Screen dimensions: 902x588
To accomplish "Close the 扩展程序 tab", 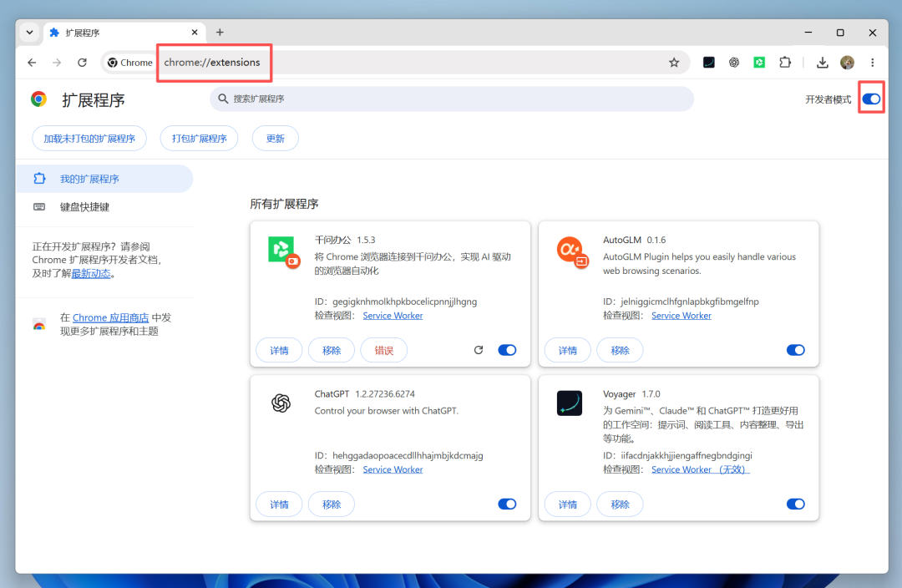I will click(195, 33).
